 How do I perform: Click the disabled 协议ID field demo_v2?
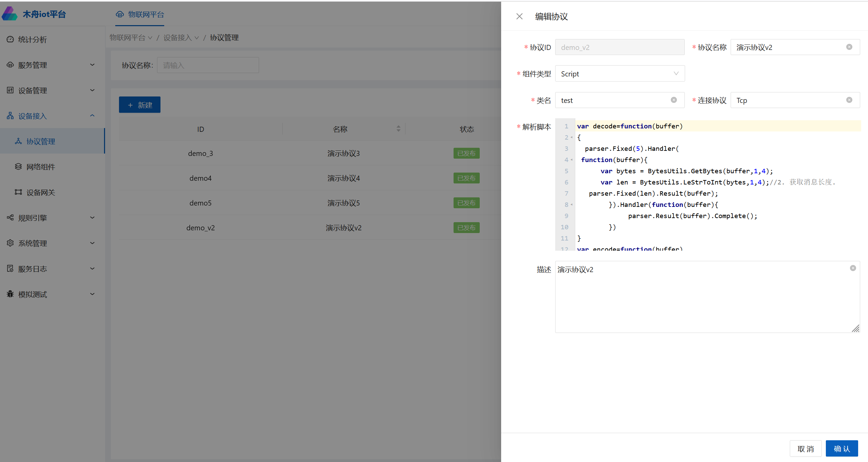(620, 47)
